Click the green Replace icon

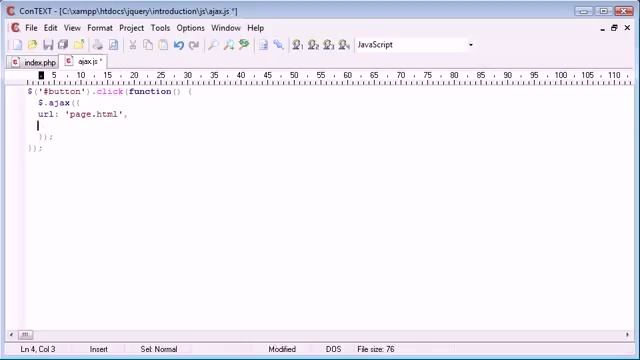pos(244,44)
